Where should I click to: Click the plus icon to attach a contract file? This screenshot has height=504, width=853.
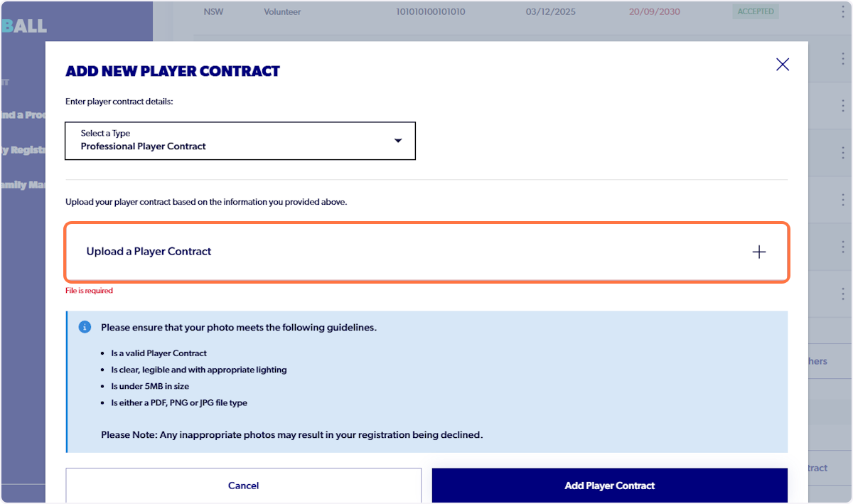tap(759, 252)
